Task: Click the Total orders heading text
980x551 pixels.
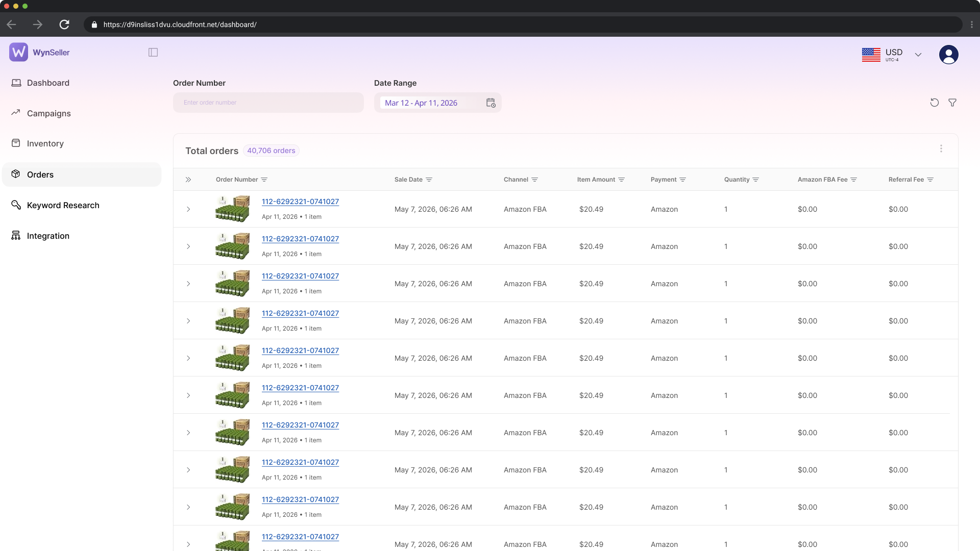Action: [x=211, y=151]
